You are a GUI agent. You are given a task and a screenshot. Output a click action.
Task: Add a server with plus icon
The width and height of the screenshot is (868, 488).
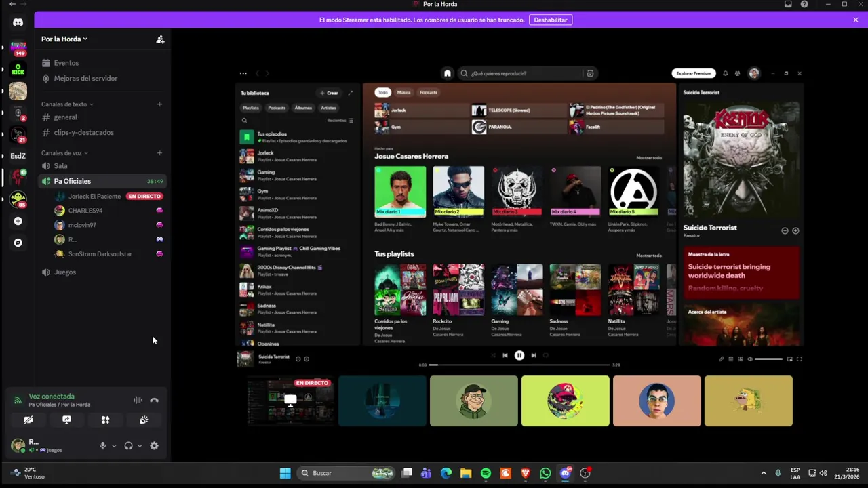coord(18,221)
